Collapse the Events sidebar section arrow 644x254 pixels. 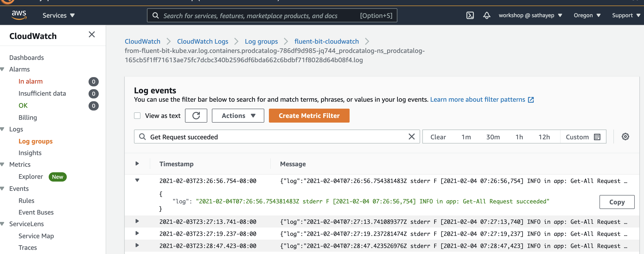[3, 189]
